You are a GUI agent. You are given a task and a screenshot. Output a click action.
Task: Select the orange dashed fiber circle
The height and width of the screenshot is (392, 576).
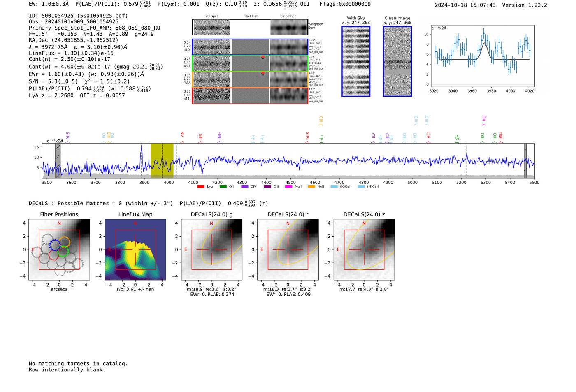pyautogui.click(x=64, y=242)
